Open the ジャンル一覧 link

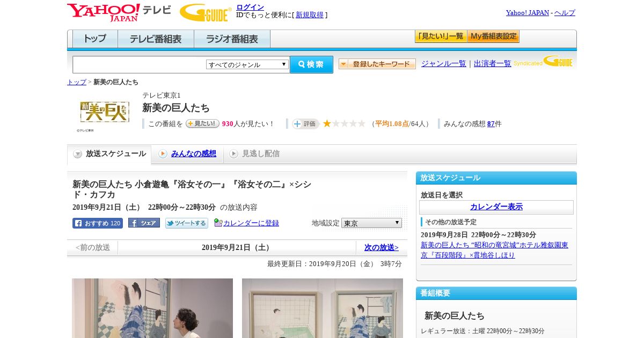443,64
